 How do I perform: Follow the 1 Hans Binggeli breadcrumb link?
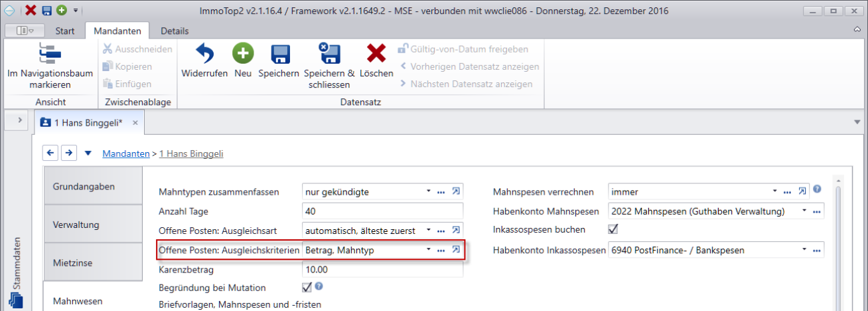coord(191,154)
